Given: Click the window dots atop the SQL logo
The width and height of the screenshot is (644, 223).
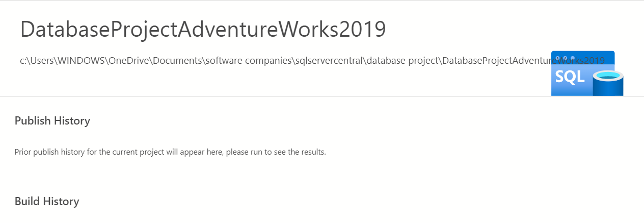Looking at the screenshot, I should pos(566,57).
